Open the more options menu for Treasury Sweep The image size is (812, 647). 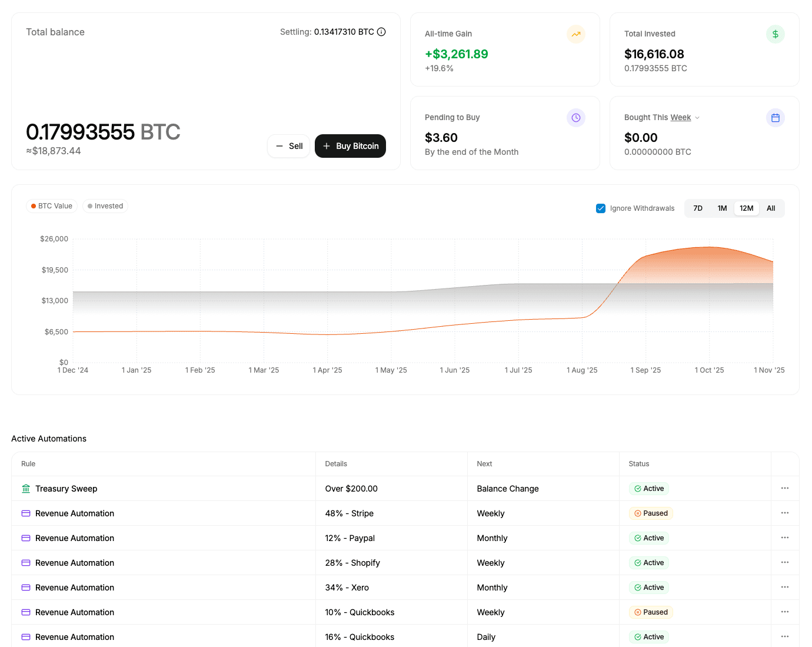click(x=784, y=489)
